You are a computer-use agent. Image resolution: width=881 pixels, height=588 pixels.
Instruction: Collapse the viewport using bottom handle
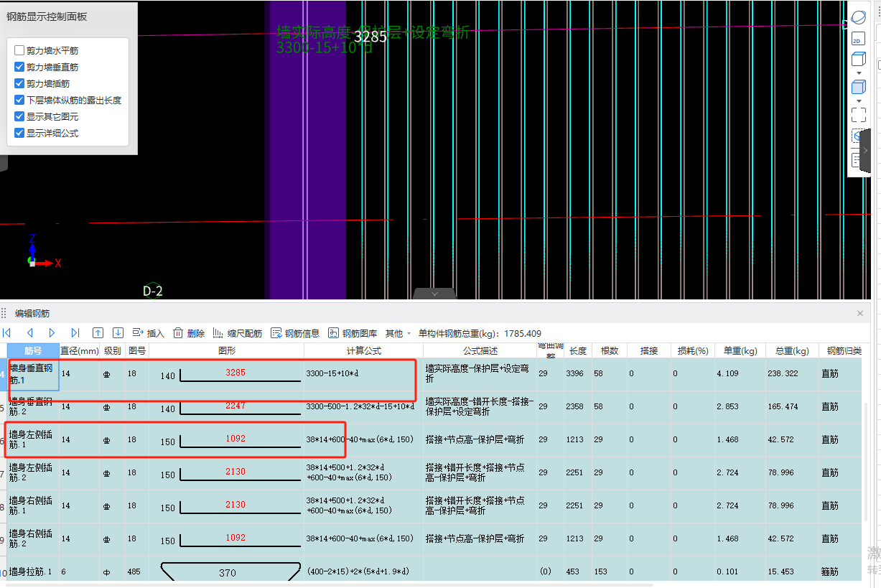434,294
